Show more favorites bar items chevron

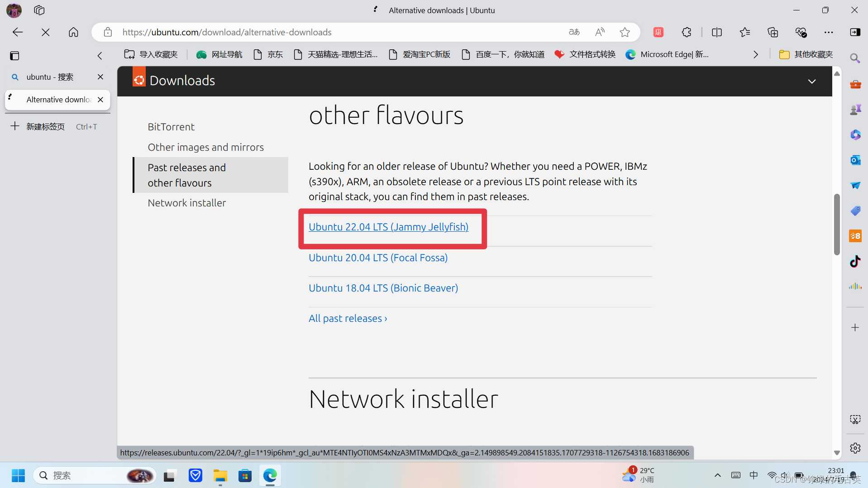click(756, 54)
